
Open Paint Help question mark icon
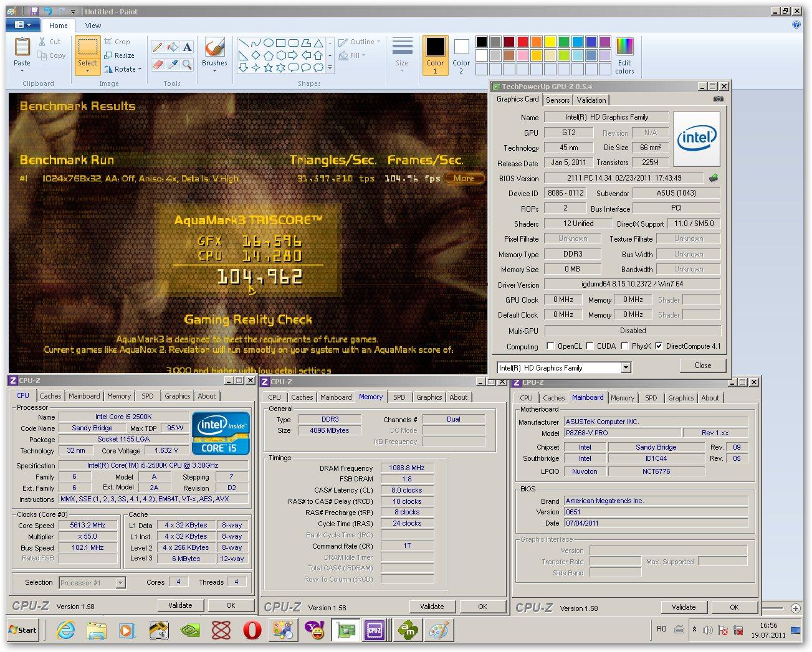pos(796,25)
